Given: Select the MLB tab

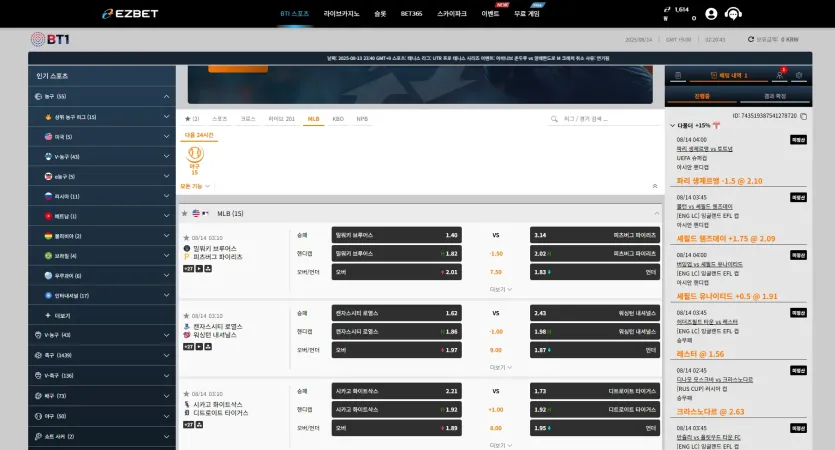Looking at the screenshot, I should 313,119.
